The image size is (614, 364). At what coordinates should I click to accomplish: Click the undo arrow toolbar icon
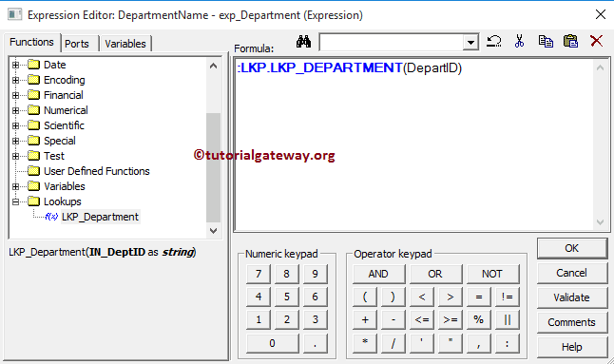[494, 41]
